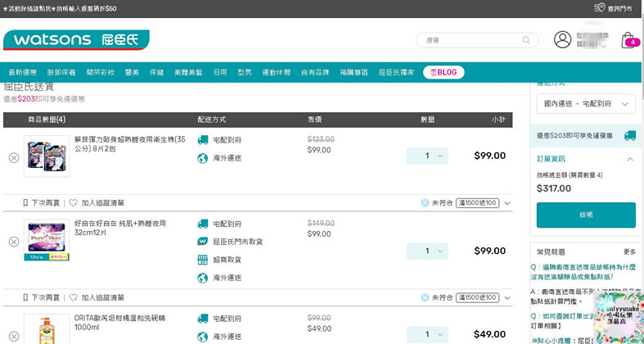
Task: Click heart icon to add first item to wishlist
Action: tap(73, 203)
